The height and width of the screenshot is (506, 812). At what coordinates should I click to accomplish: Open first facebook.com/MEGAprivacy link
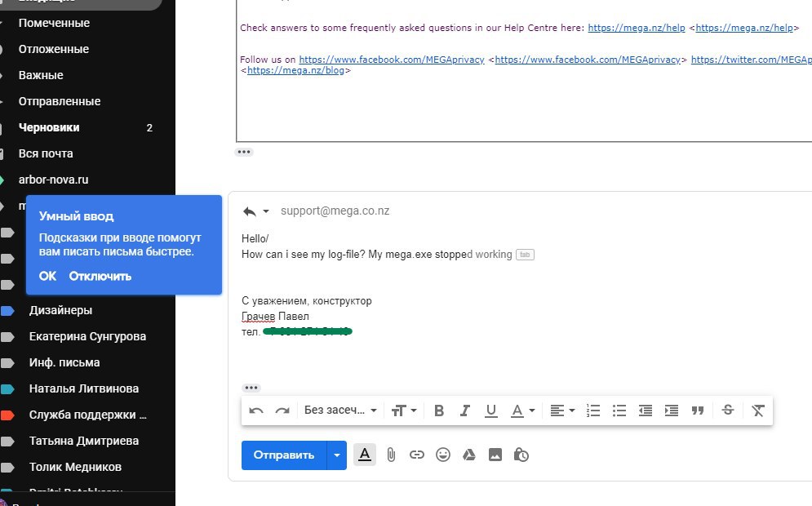tap(392, 60)
